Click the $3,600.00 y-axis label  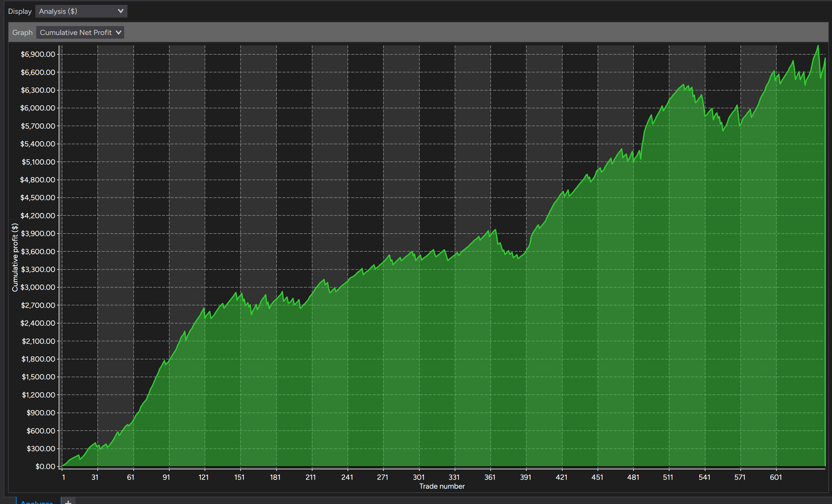38,251
